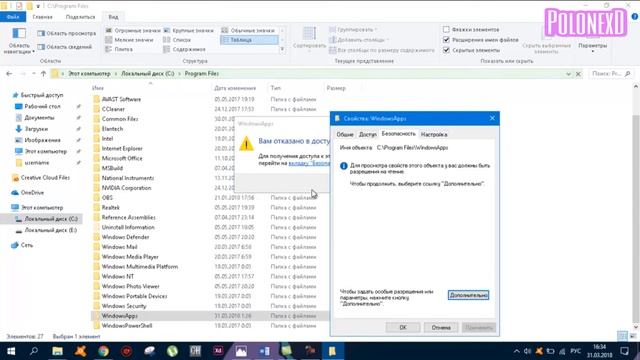Image resolution: width=640 pixels, height=360 pixels.
Task: Go up one folder level arrow
Action: click(43, 74)
